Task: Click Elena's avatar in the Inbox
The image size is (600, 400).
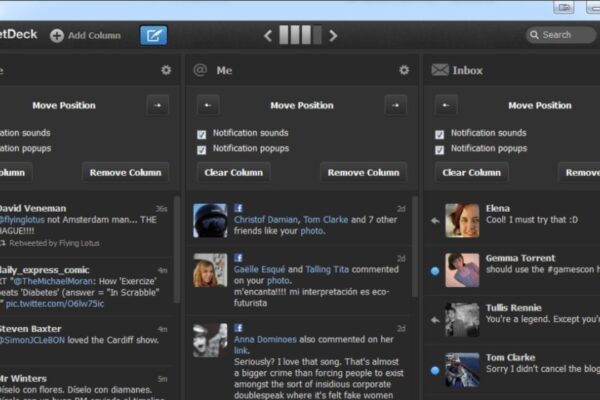Action: click(462, 220)
